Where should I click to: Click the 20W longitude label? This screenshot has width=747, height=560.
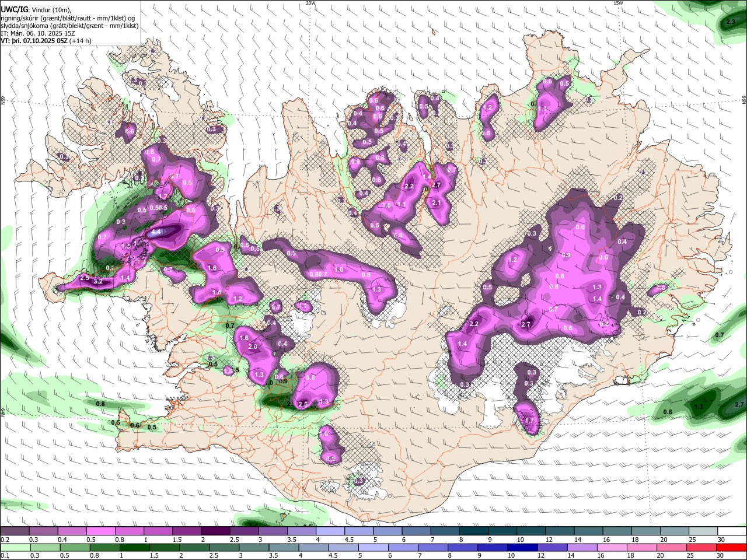click(311, 3)
